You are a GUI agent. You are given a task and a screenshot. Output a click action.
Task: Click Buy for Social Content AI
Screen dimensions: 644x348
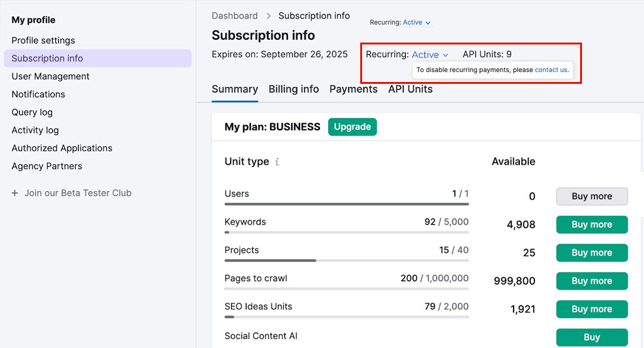click(x=592, y=337)
